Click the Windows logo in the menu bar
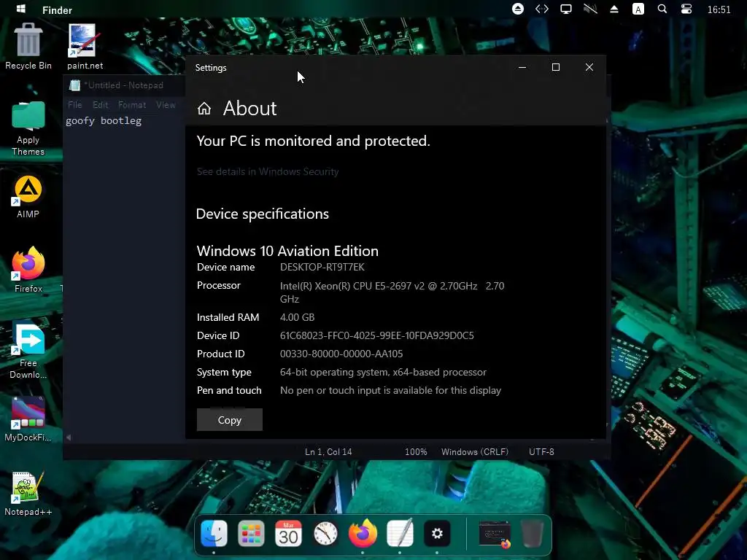Image resolution: width=747 pixels, height=560 pixels. pyautogui.click(x=21, y=9)
